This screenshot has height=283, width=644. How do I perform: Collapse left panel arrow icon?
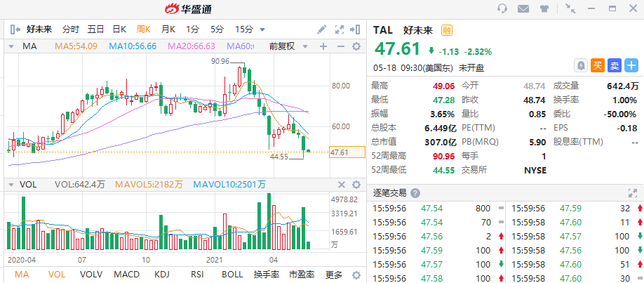click(15, 29)
